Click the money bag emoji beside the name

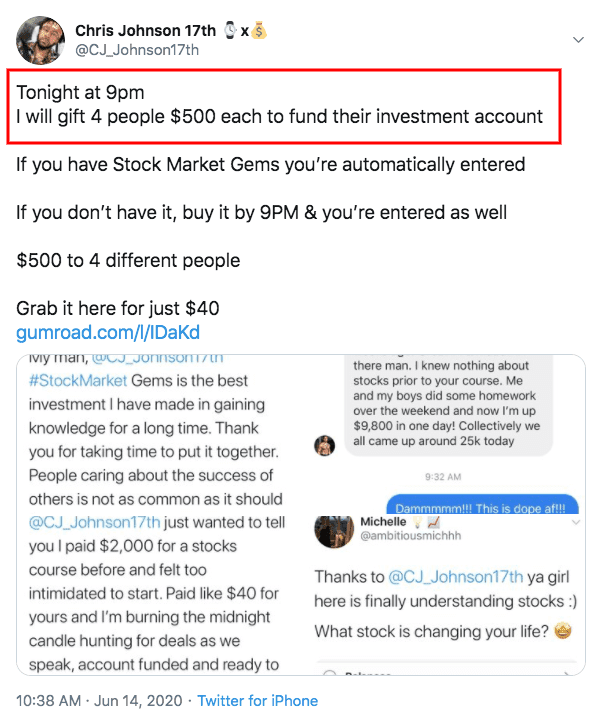point(259,31)
